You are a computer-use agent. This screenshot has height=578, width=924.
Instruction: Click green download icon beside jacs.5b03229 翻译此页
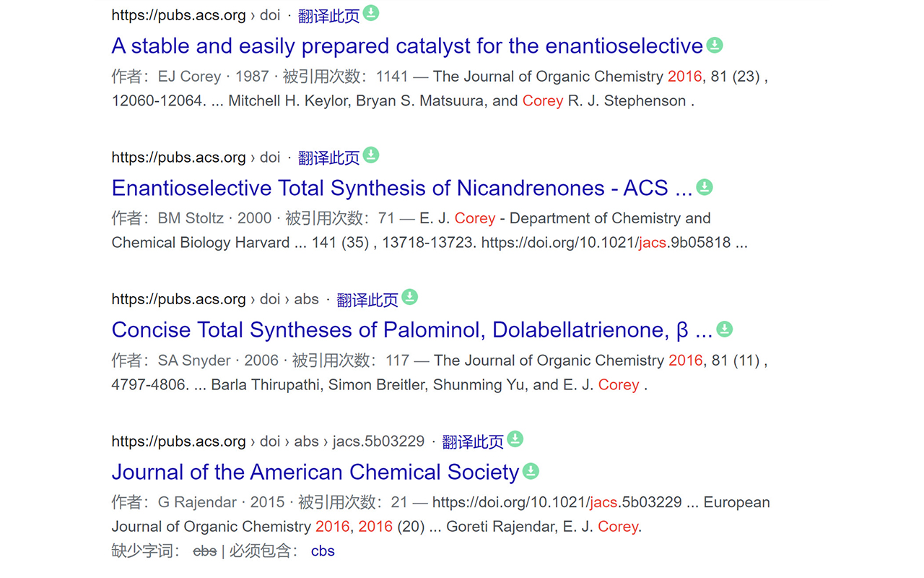click(515, 439)
